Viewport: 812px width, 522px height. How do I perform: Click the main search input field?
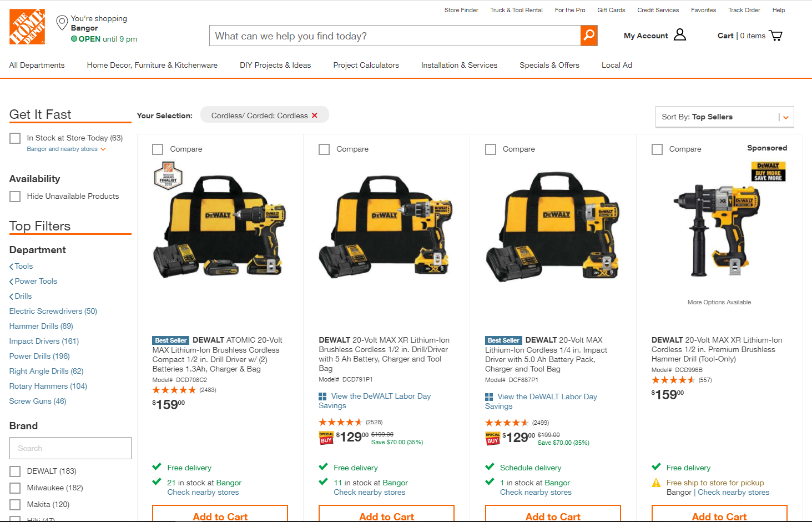point(395,36)
